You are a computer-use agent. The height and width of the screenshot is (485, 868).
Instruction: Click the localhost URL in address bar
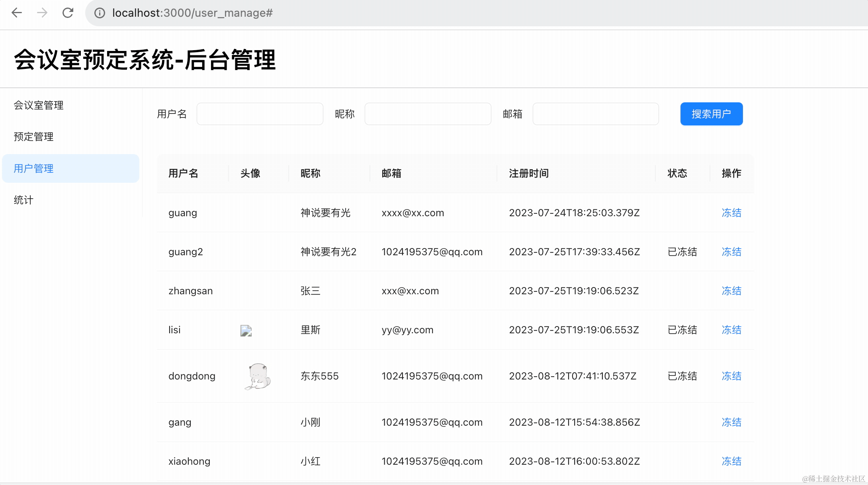(x=192, y=13)
